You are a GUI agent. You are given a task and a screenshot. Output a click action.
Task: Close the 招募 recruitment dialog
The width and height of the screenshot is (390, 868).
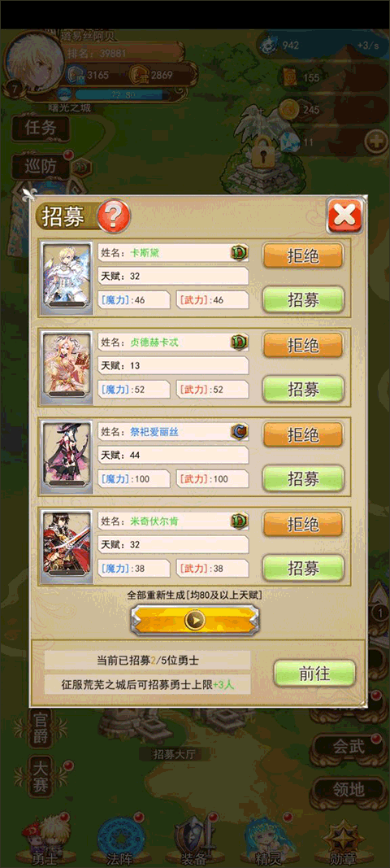[344, 215]
